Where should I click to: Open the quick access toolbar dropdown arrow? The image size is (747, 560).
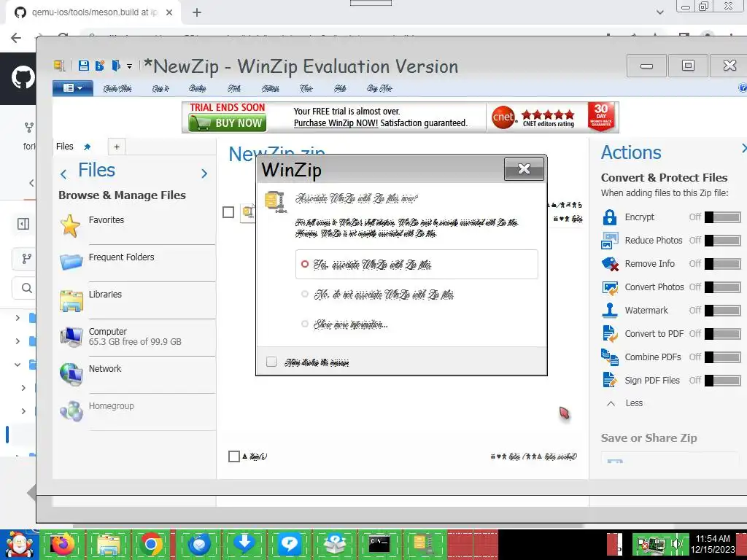pos(130,66)
